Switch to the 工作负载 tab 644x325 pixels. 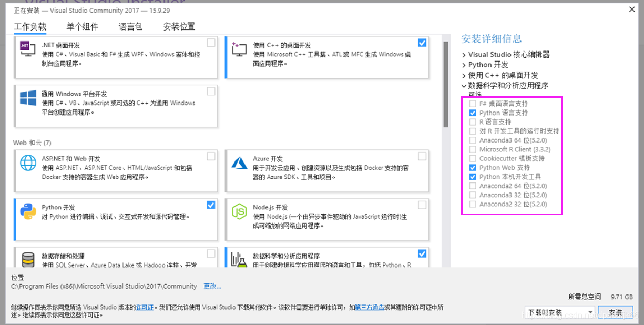click(30, 26)
